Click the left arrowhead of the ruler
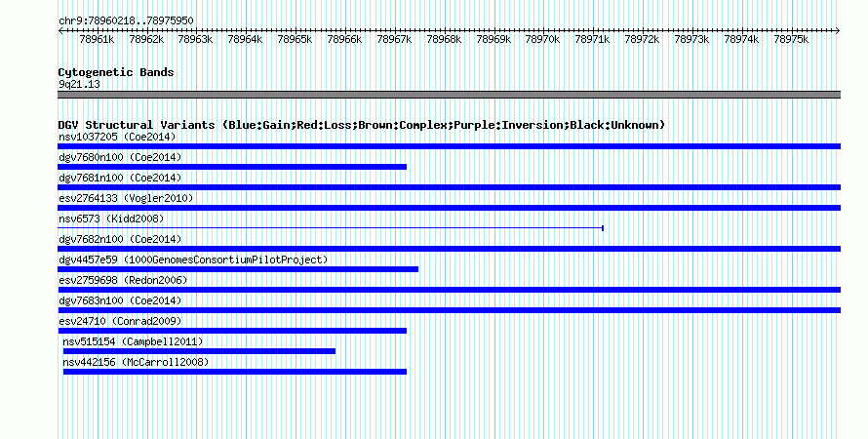Image resolution: width=868 pixels, height=439 pixels. (60, 31)
